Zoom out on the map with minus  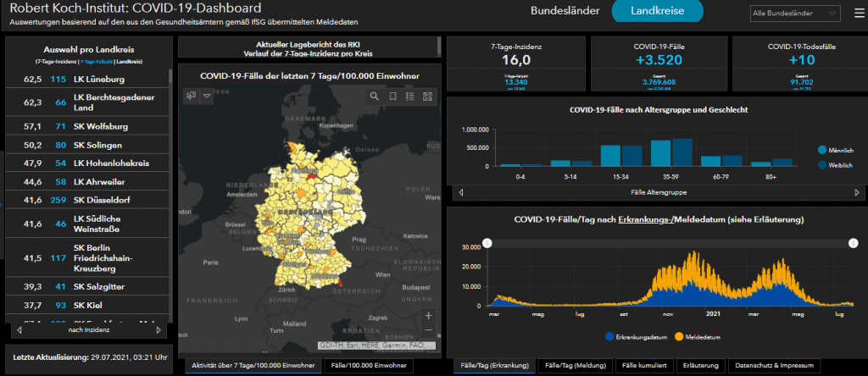click(428, 330)
